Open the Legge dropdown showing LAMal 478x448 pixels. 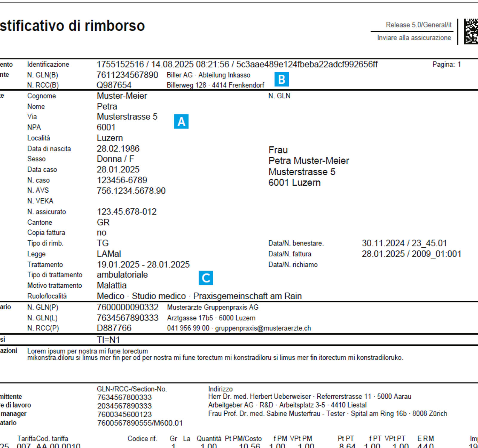click(108, 254)
